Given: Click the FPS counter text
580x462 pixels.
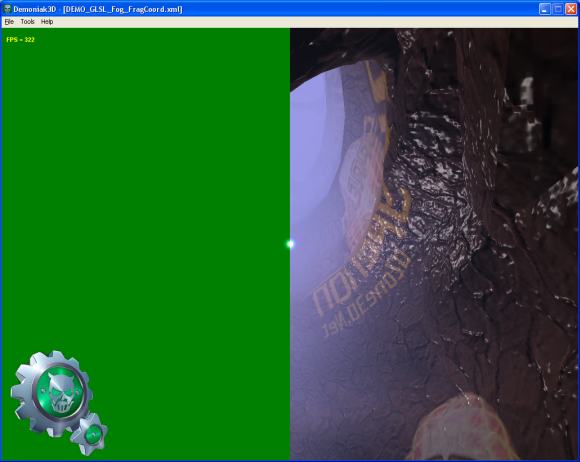Looking at the screenshot, I should tap(20, 40).
